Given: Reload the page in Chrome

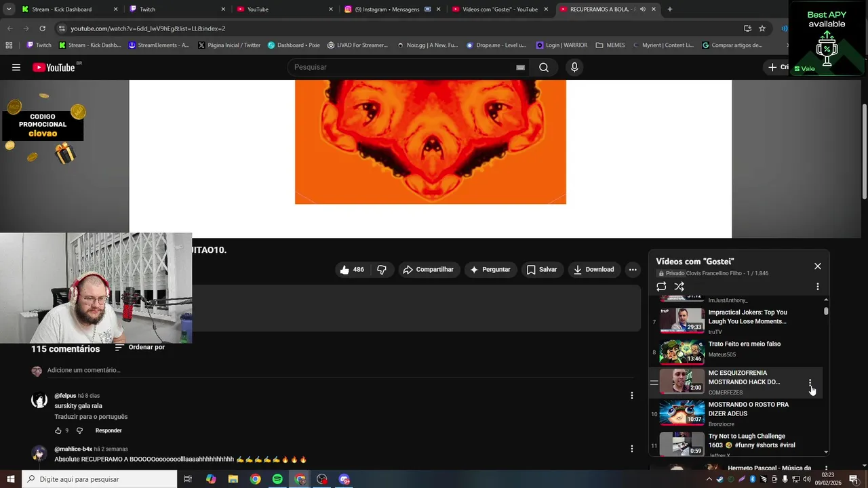Looking at the screenshot, I should pyautogui.click(x=42, y=28).
